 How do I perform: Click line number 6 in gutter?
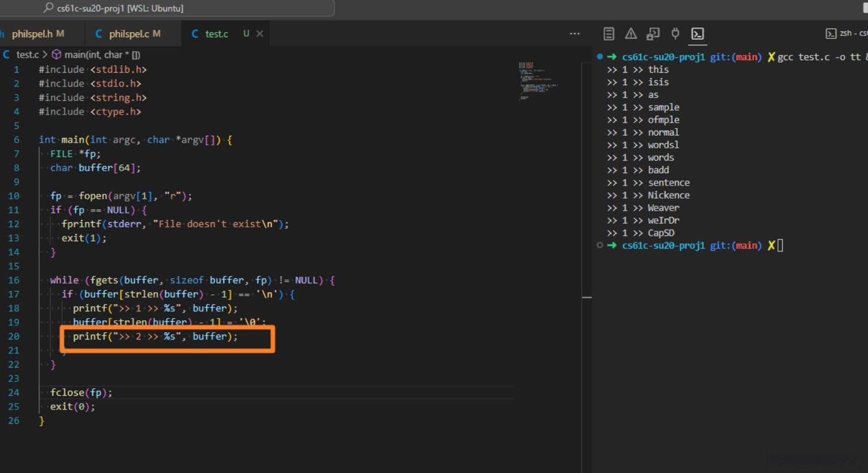pyautogui.click(x=17, y=140)
